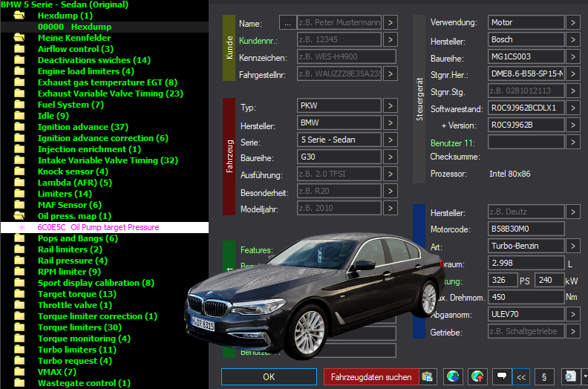
Task: Click the Fahrzeugdaten suchen button
Action: [x=371, y=376]
